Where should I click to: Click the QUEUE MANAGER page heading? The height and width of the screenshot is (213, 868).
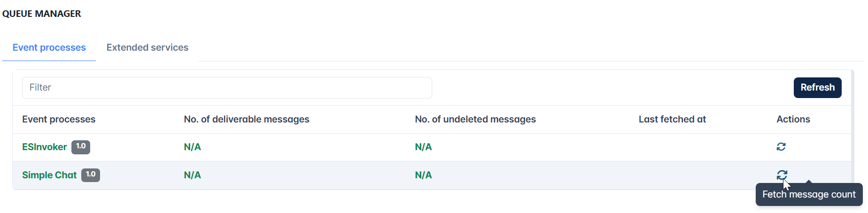(x=42, y=14)
